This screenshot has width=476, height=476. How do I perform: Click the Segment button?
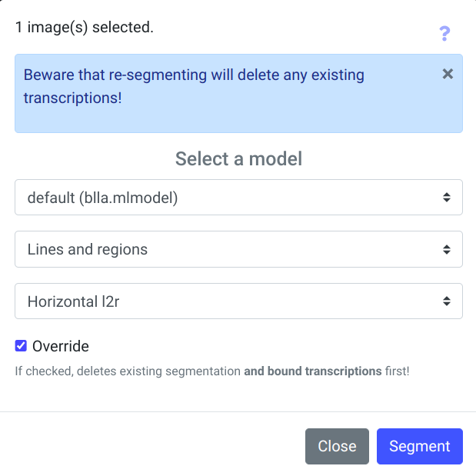pyautogui.click(x=419, y=446)
